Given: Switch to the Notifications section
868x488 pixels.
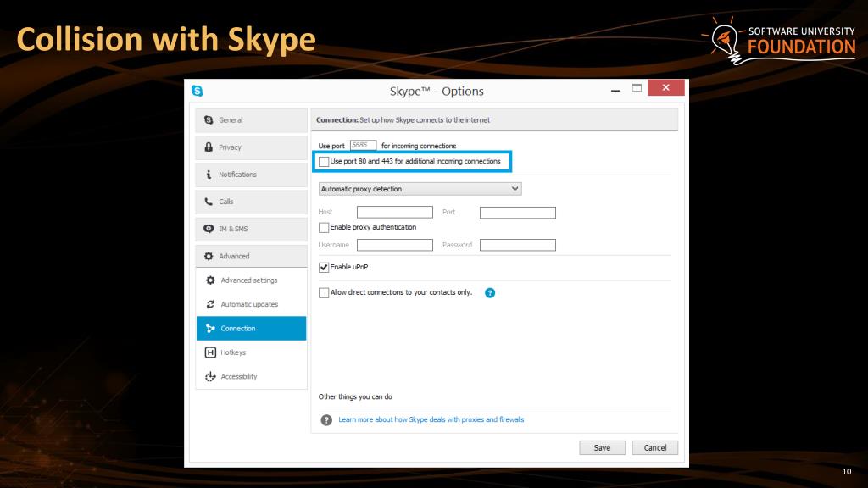Looking at the screenshot, I should click(x=251, y=175).
